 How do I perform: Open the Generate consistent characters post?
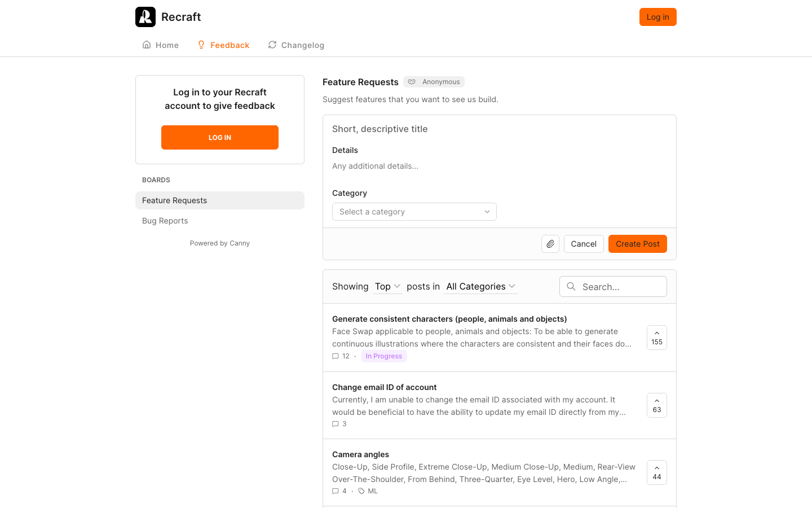(x=449, y=319)
